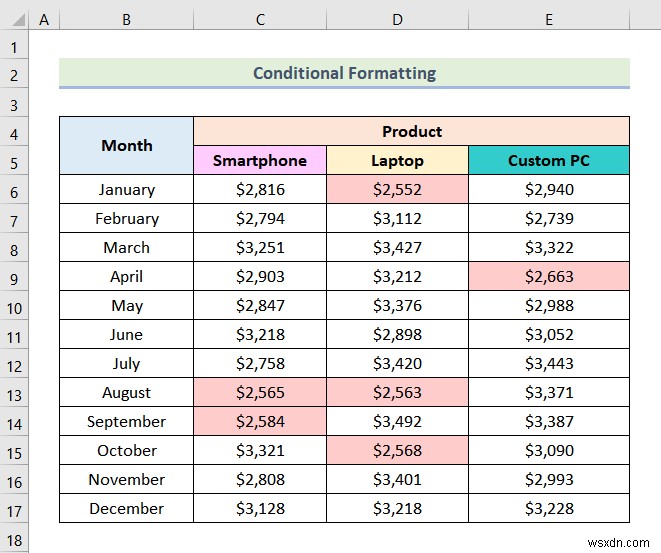Select highlighted Custom PC cell $2,663
This screenshot has width=661, height=553.
pos(548,276)
